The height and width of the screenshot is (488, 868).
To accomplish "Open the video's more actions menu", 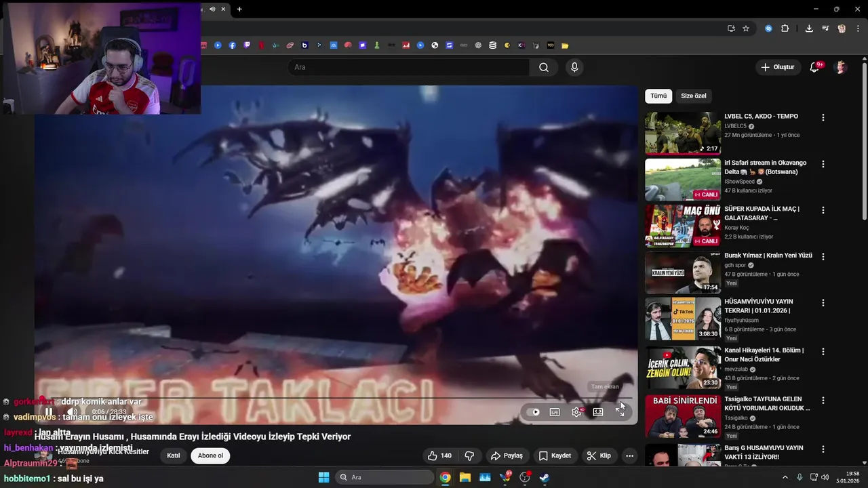I will pyautogui.click(x=630, y=456).
